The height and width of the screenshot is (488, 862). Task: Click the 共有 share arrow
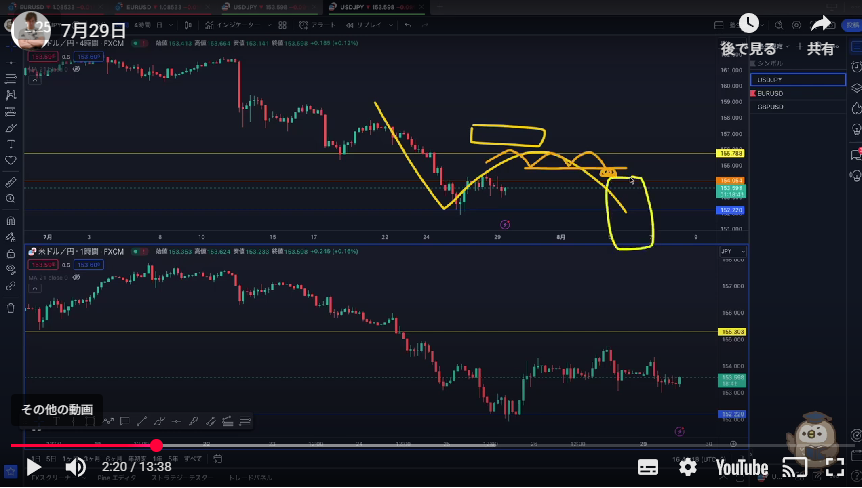[x=821, y=25]
